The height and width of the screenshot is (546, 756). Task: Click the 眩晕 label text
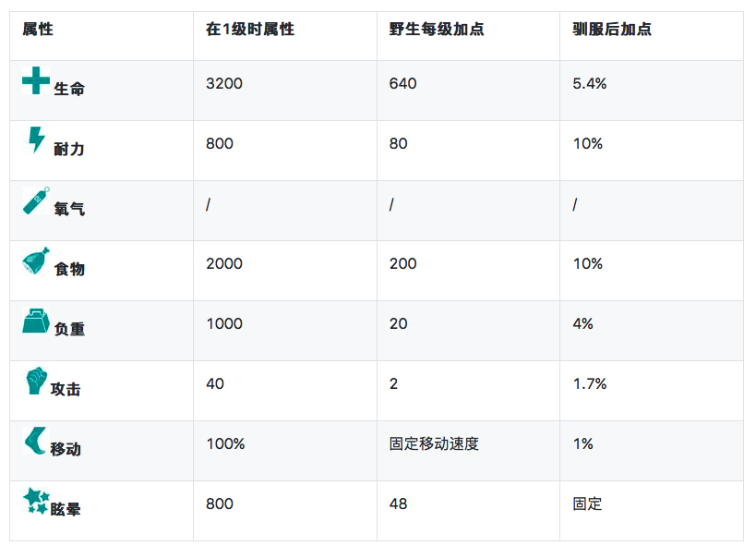(66, 509)
